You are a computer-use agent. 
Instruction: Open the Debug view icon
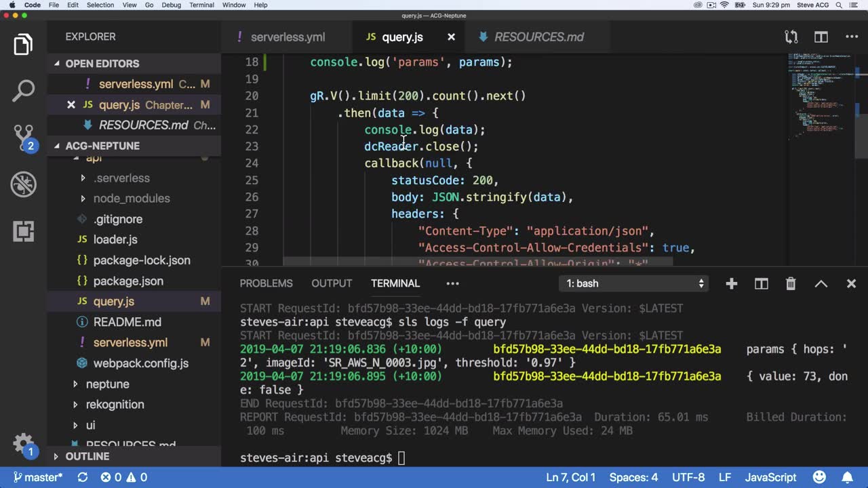click(x=23, y=184)
